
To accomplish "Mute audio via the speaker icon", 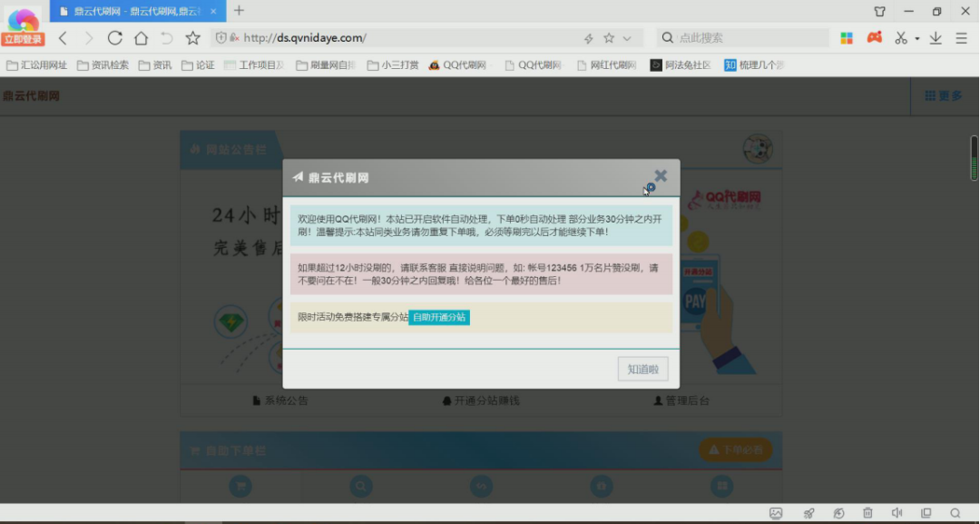I will coord(897,513).
